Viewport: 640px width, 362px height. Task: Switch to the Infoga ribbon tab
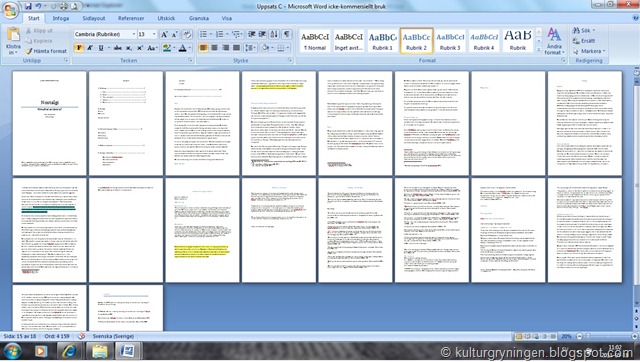(x=60, y=18)
